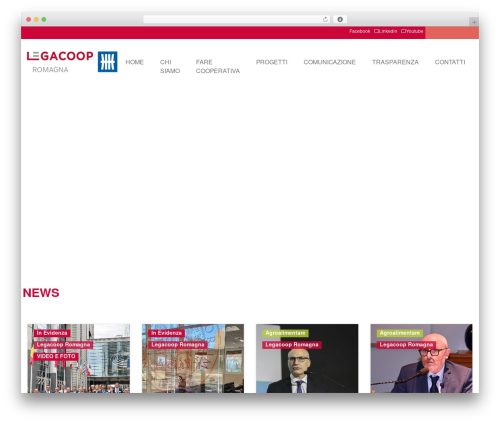Open a new tab with plus icon
The width and height of the screenshot is (500, 423).
click(474, 22)
